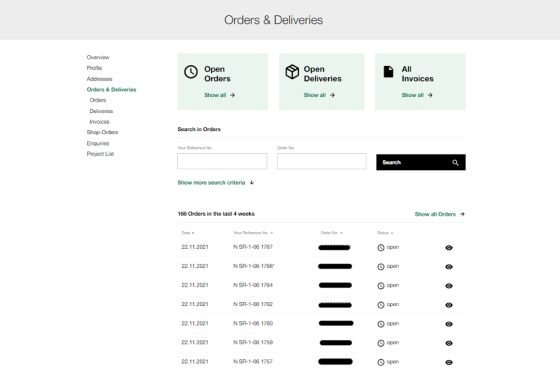This screenshot has height=373, width=560.
Task: Click the All Invoices card title
Action: coord(418,74)
